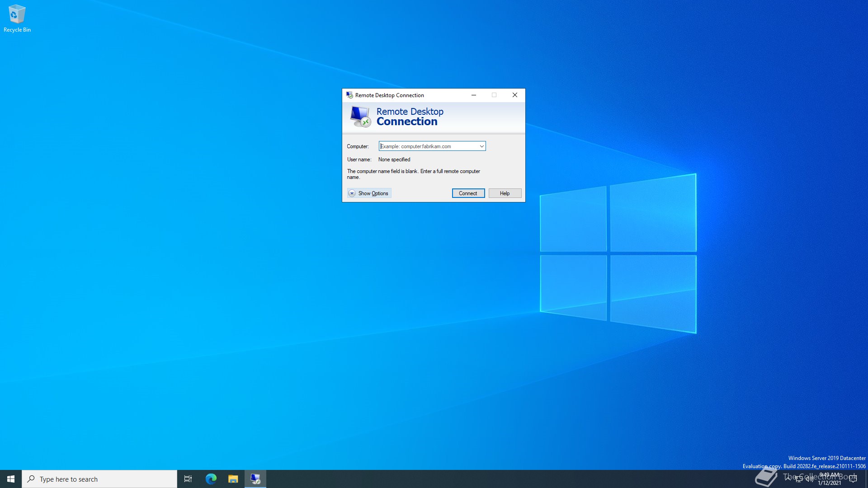
Task: Click into the Computer name field
Action: click(x=427, y=146)
